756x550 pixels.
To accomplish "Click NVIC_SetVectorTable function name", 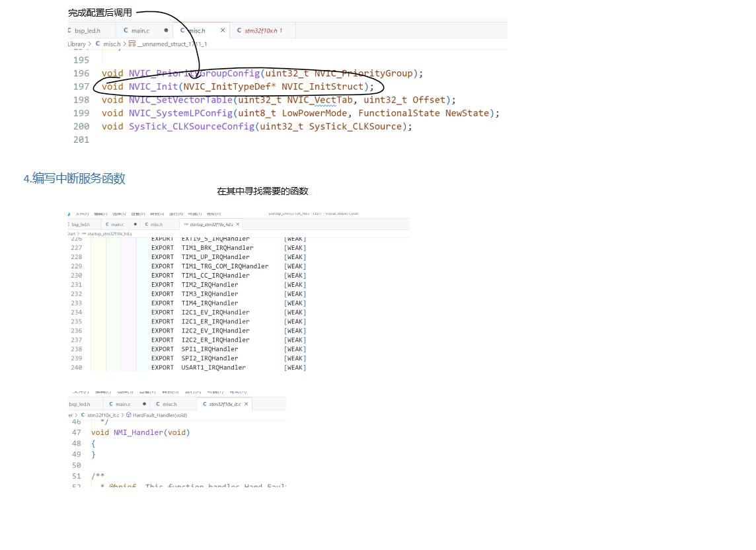I will click(181, 100).
